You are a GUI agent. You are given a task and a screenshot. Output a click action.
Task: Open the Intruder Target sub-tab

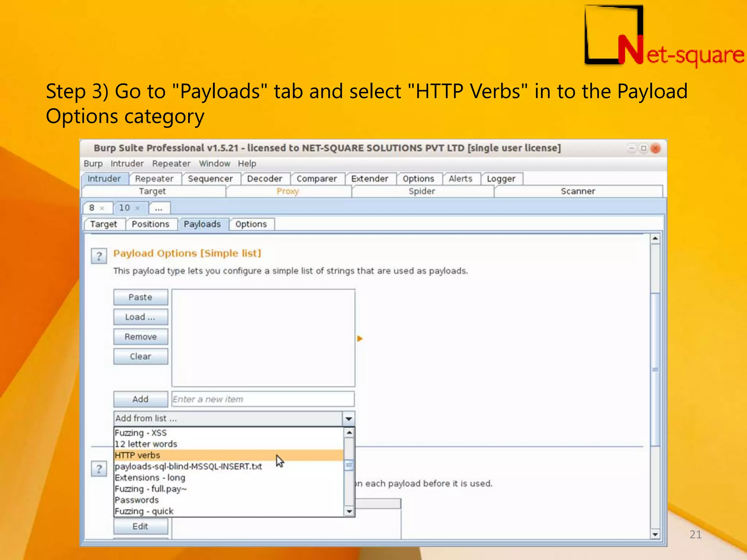tap(104, 224)
